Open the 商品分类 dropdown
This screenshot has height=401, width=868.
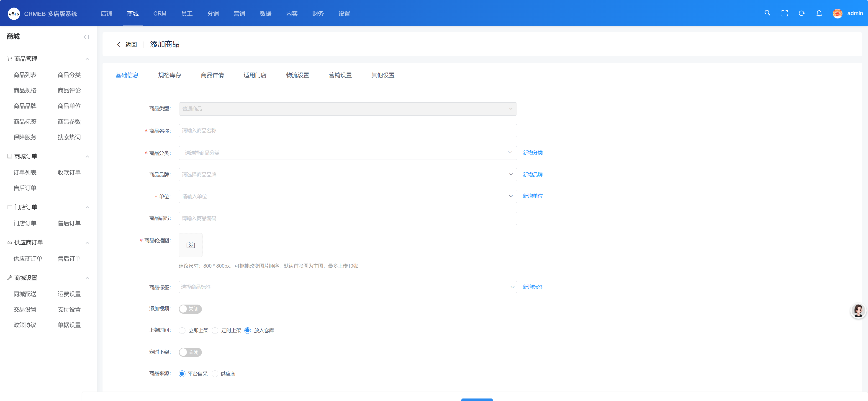pyautogui.click(x=347, y=153)
